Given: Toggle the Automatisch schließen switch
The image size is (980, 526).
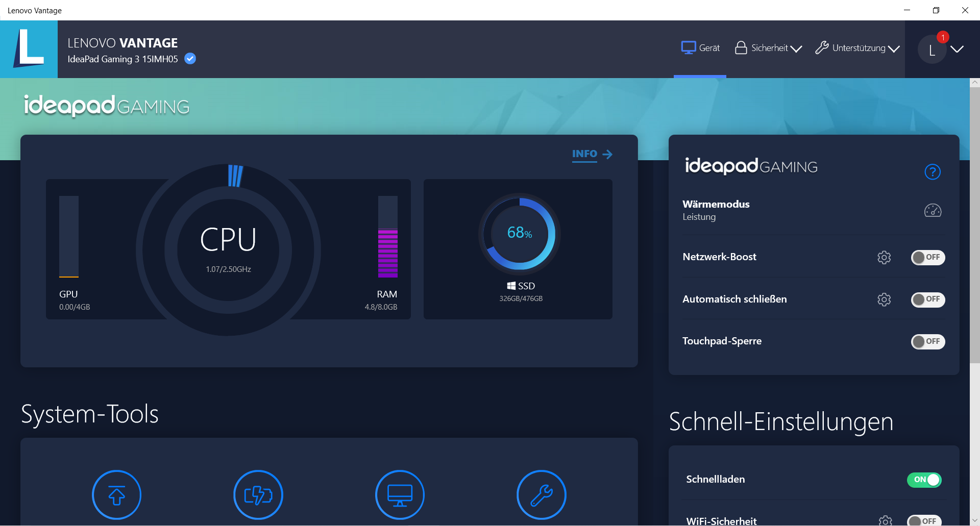Looking at the screenshot, I should (928, 299).
